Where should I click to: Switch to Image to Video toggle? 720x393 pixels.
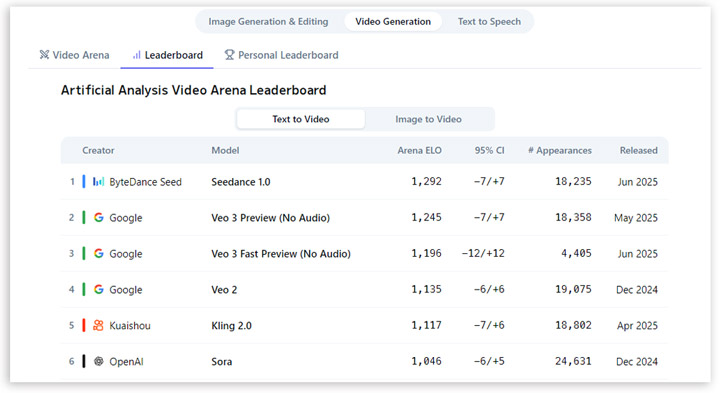click(x=428, y=119)
